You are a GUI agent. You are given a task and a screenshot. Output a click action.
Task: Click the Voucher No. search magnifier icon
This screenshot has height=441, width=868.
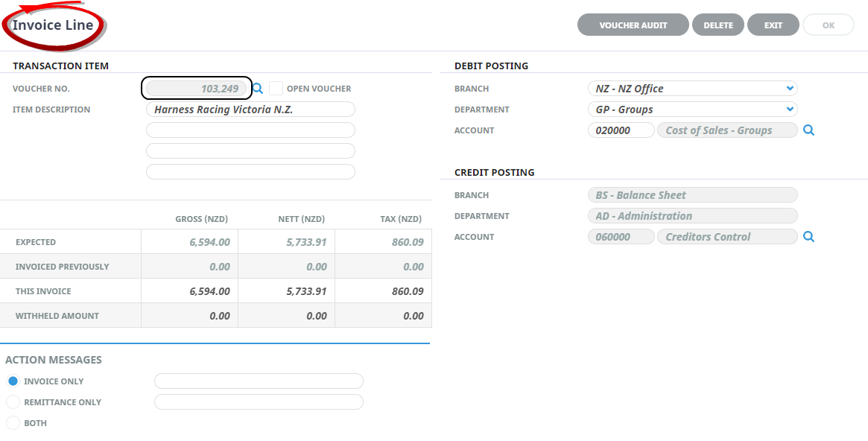click(258, 89)
